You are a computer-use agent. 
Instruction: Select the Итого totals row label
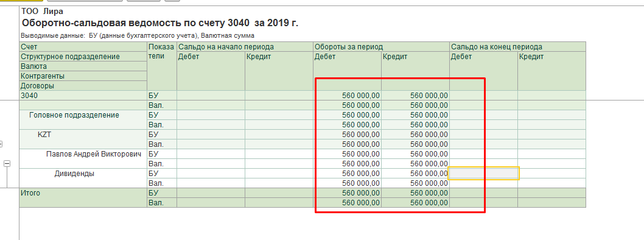coord(83,198)
